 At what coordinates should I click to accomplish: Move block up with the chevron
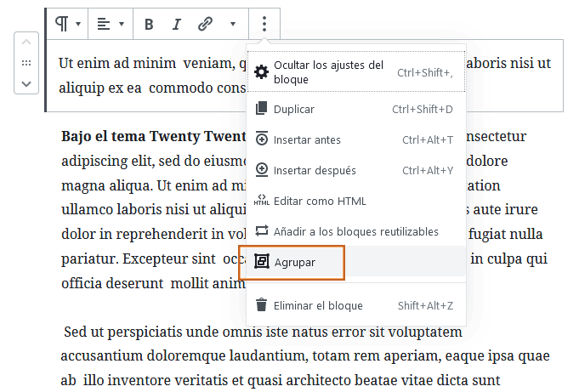pos(26,43)
